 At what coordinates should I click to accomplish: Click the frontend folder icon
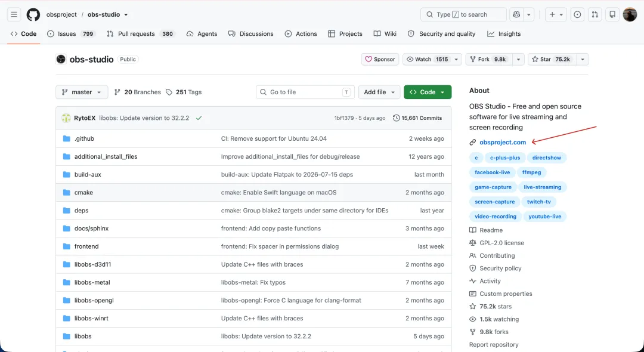[67, 246]
